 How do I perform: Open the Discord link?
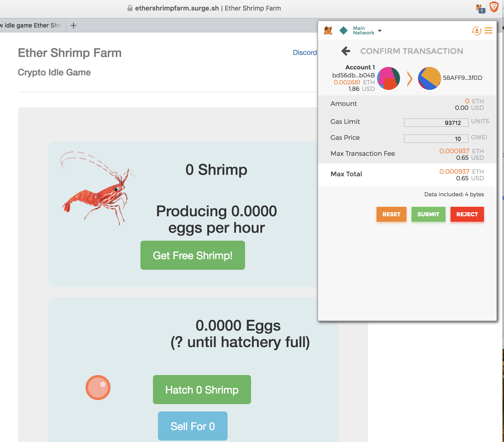(305, 52)
